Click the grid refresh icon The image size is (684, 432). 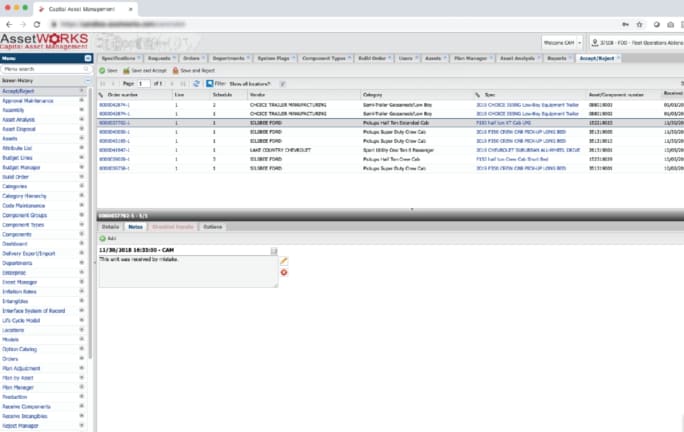pyautogui.click(x=197, y=84)
